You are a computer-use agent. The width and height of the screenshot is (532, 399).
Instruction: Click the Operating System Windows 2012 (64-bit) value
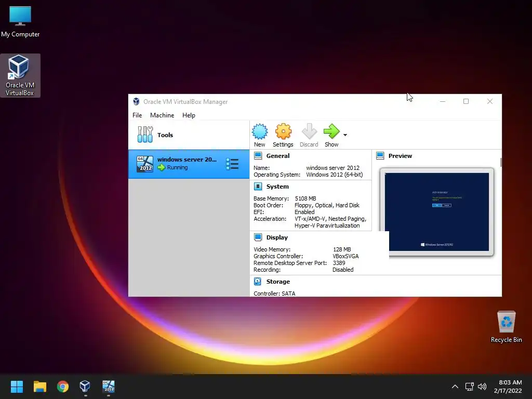click(334, 175)
